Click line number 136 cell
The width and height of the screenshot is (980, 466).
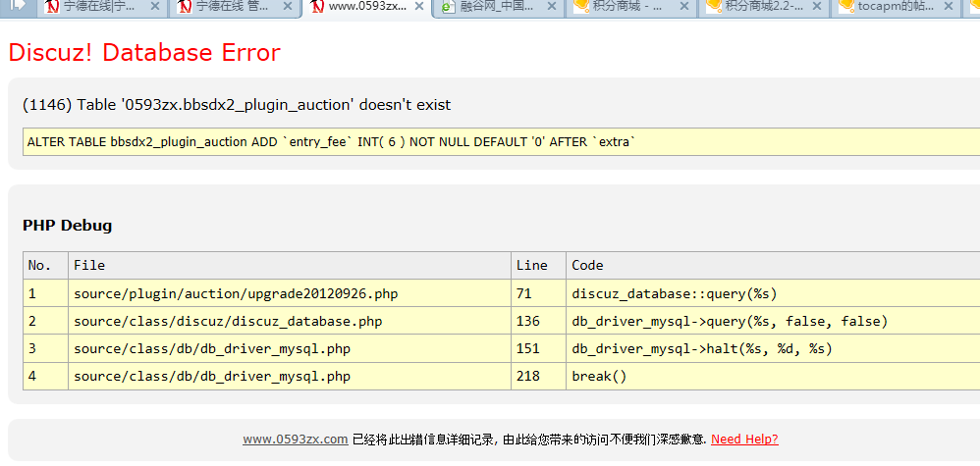[x=538, y=321]
